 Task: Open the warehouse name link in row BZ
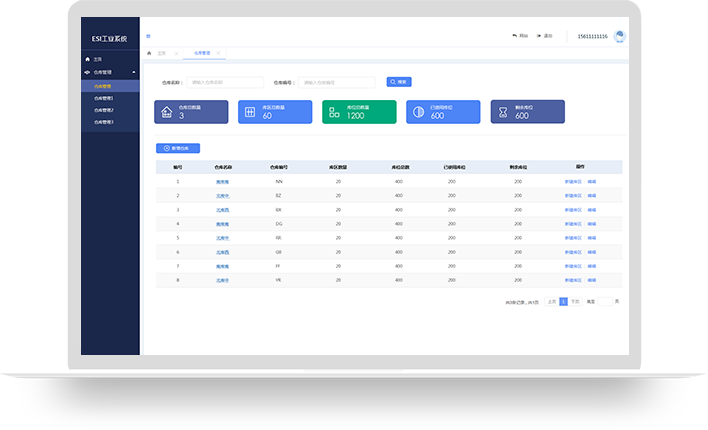coord(223,196)
